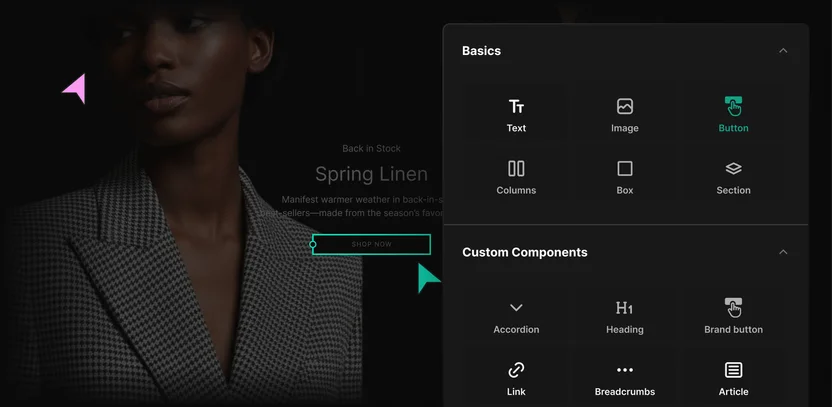The image size is (832, 407).
Task: Select the Spring Linen heading text
Action: 371,174
